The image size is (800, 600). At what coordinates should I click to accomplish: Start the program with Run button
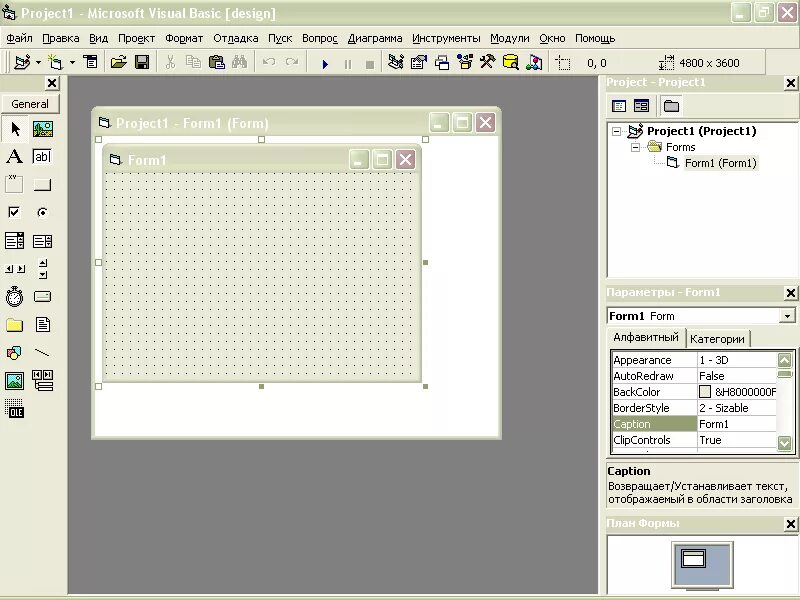[325, 64]
